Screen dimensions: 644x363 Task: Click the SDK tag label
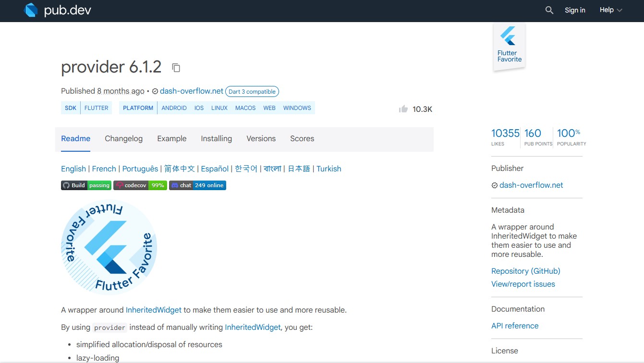tap(71, 108)
